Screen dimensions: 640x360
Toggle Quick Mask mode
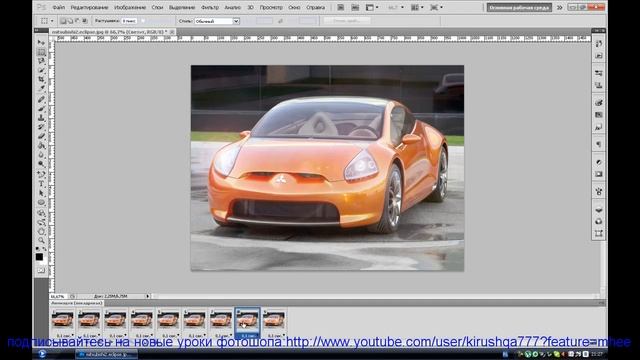pyautogui.click(x=41, y=270)
